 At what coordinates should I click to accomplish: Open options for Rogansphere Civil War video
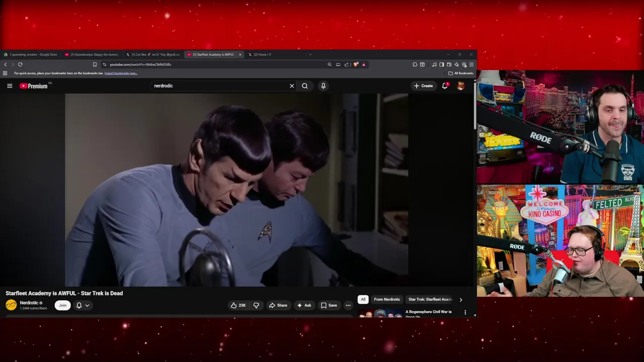[465, 313]
